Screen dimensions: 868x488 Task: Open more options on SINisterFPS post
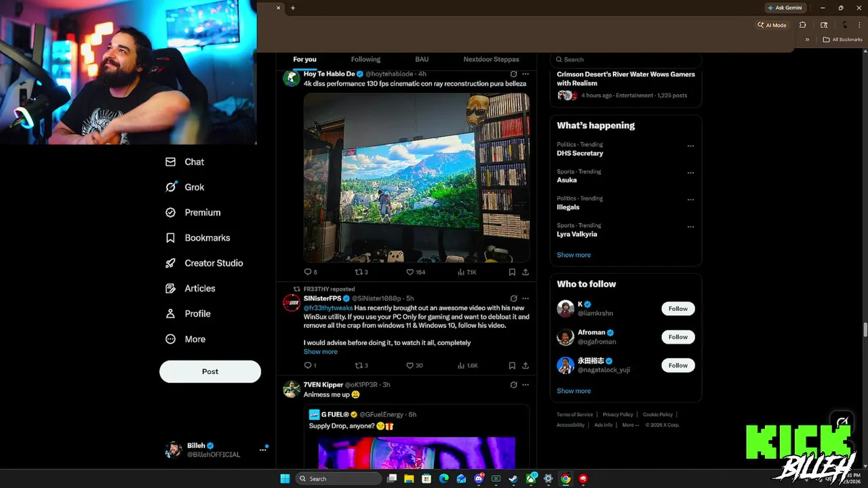525,298
